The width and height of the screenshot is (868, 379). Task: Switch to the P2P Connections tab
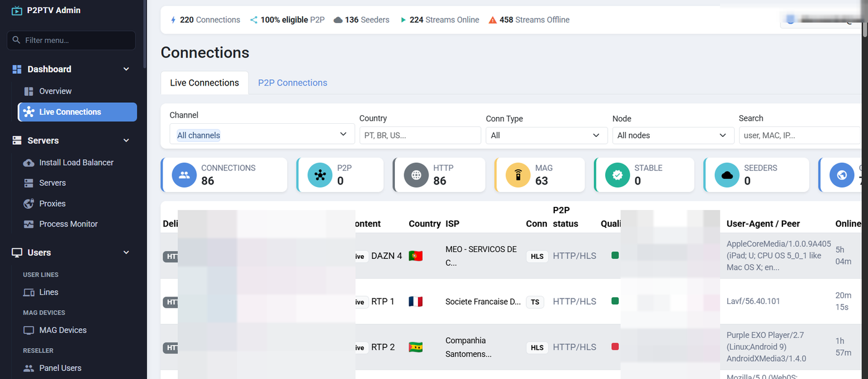tap(293, 83)
